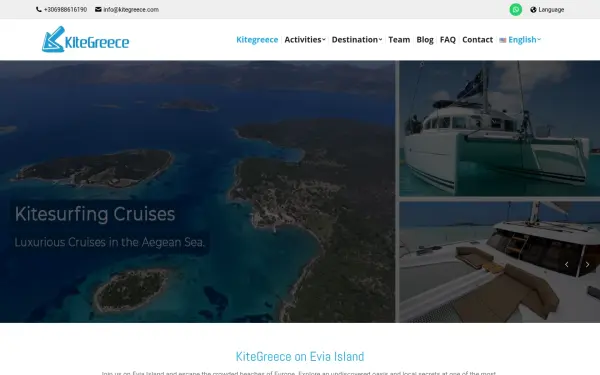Click the US flag icon in navigation
Image resolution: width=600 pixels, height=375 pixels.
503,40
